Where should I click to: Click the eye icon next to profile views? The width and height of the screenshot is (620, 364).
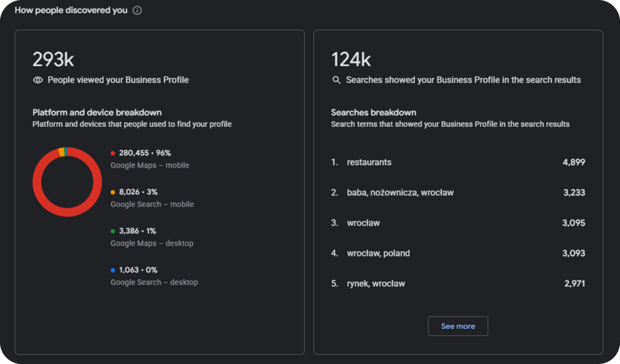[38, 80]
